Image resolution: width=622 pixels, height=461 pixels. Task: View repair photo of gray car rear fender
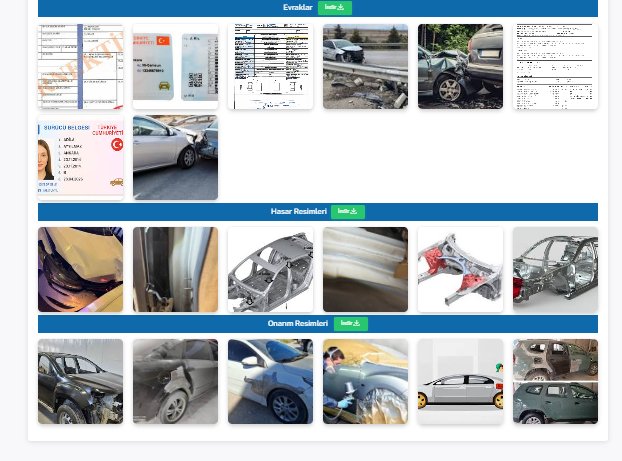175,381
